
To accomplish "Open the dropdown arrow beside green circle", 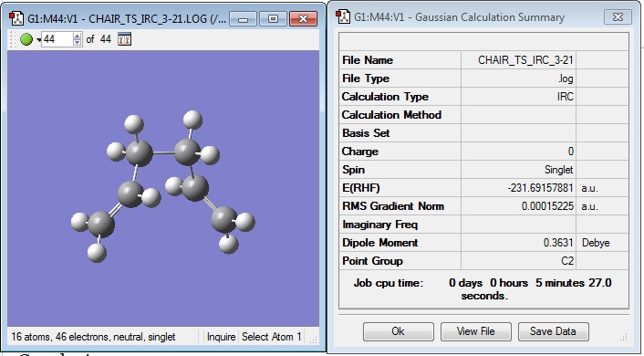I will (38, 40).
